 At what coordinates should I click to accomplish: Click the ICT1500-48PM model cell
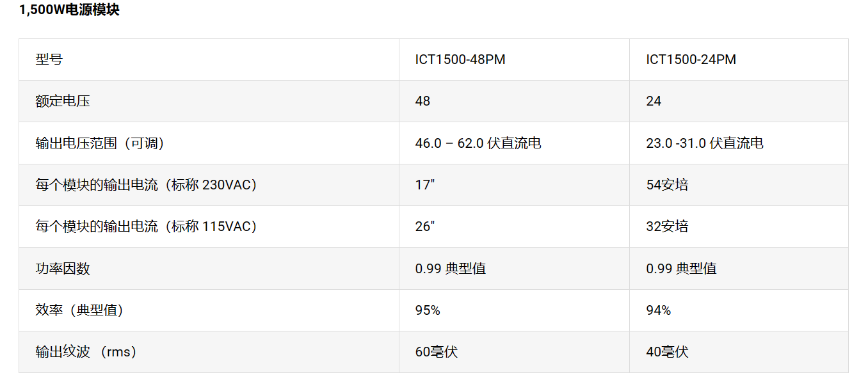(x=460, y=60)
